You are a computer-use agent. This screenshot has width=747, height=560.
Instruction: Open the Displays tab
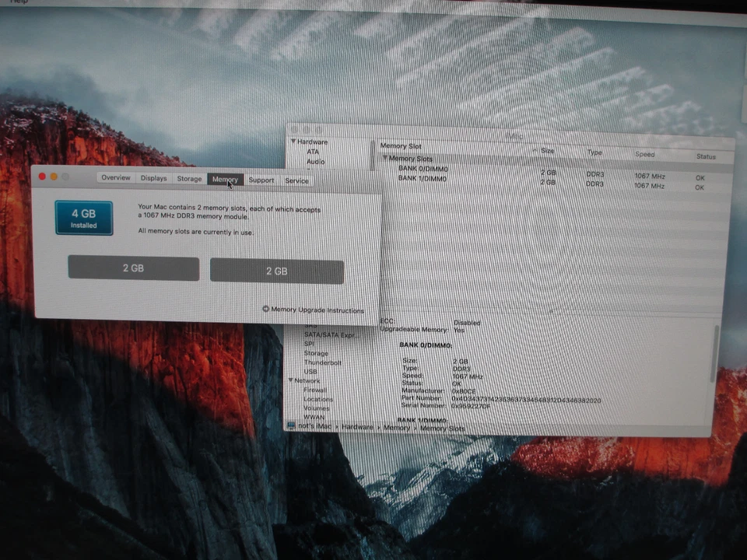(153, 178)
